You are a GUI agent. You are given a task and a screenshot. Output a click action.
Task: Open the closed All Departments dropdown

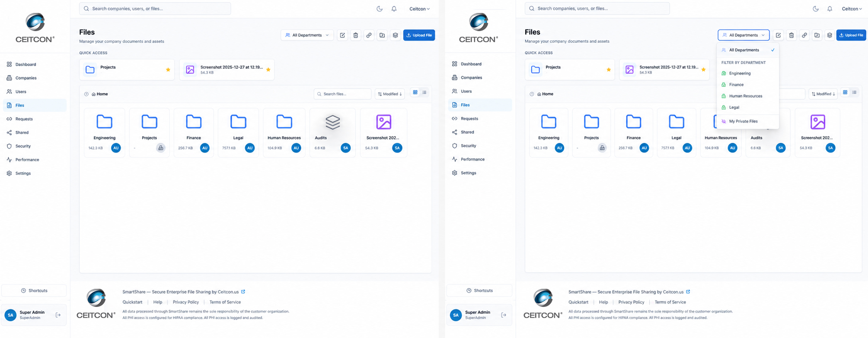pyautogui.click(x=307, y=35)
